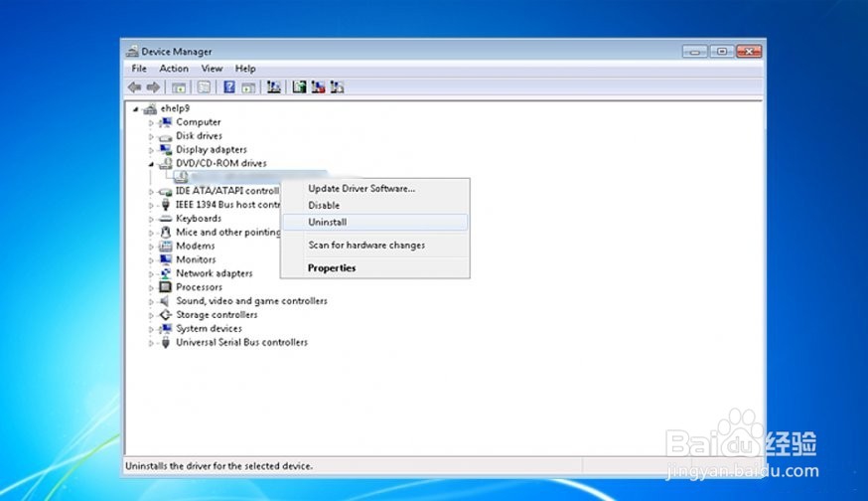The image size is (868, 501).
Task: Minimize the Device Manager window
Action: 695,52
